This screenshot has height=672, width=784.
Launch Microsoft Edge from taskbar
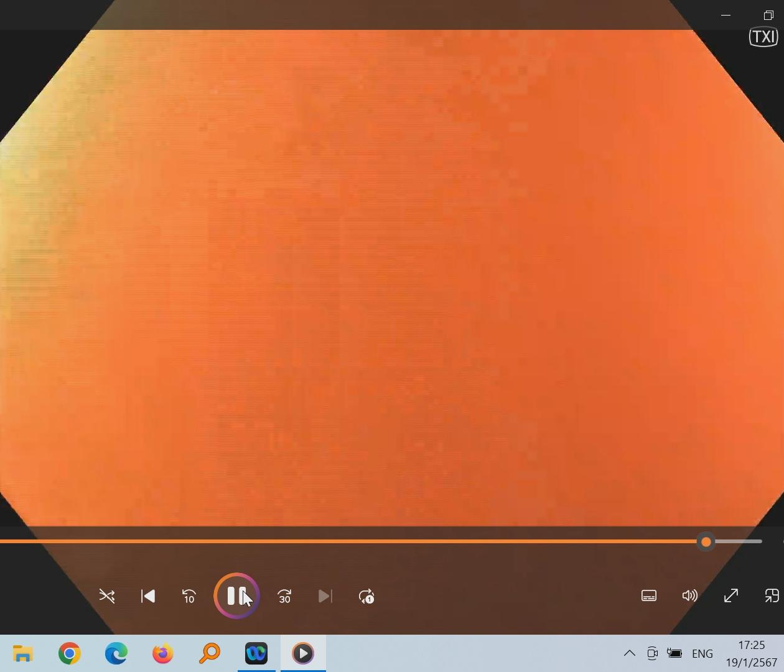116,653
